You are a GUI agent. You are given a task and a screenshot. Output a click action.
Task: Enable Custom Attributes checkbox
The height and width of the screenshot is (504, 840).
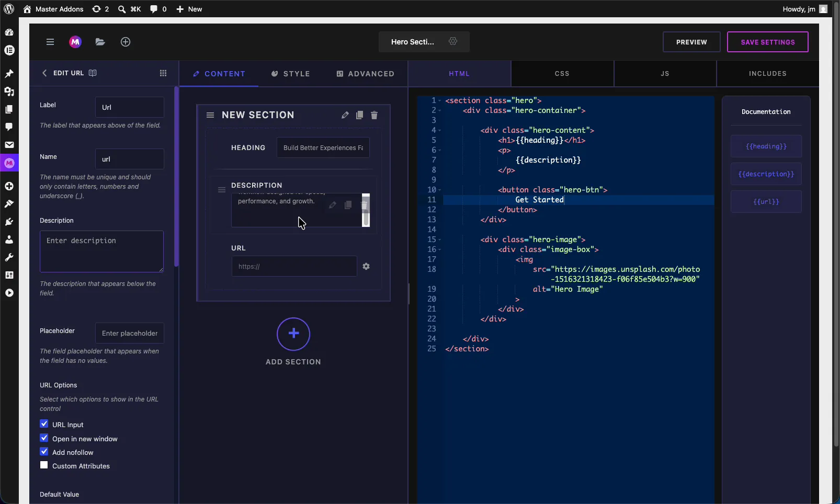tap(44, 465)
